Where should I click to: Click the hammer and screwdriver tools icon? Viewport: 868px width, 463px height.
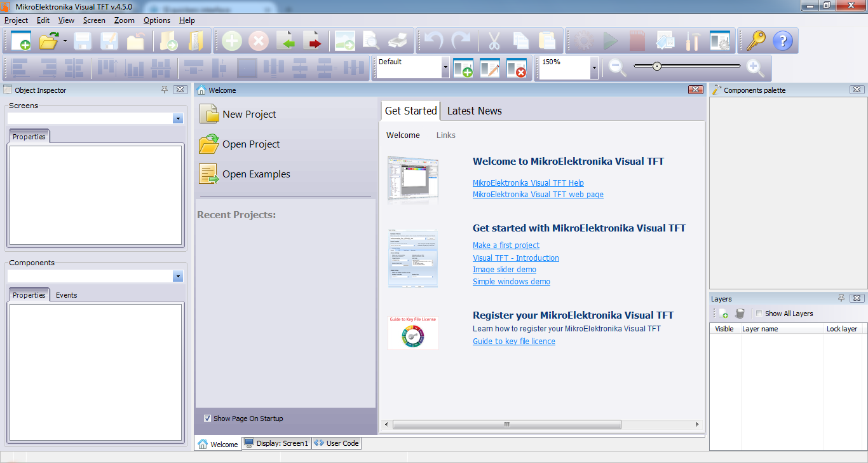(x=693, y=41)
